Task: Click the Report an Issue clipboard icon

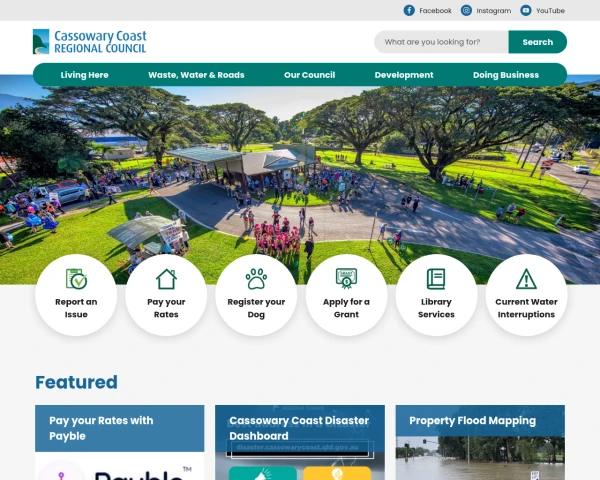Action: coord(76,278)
